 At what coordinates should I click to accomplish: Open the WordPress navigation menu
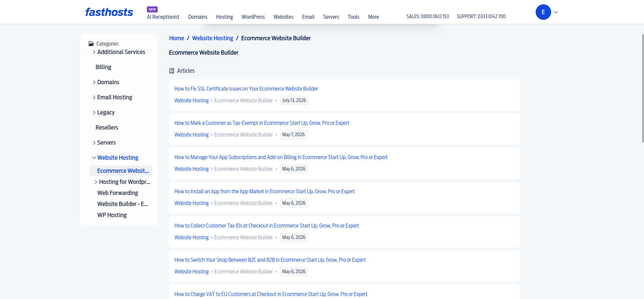253,17
